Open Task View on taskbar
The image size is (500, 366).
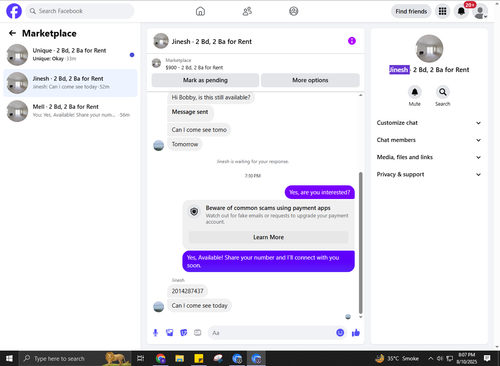140,358
